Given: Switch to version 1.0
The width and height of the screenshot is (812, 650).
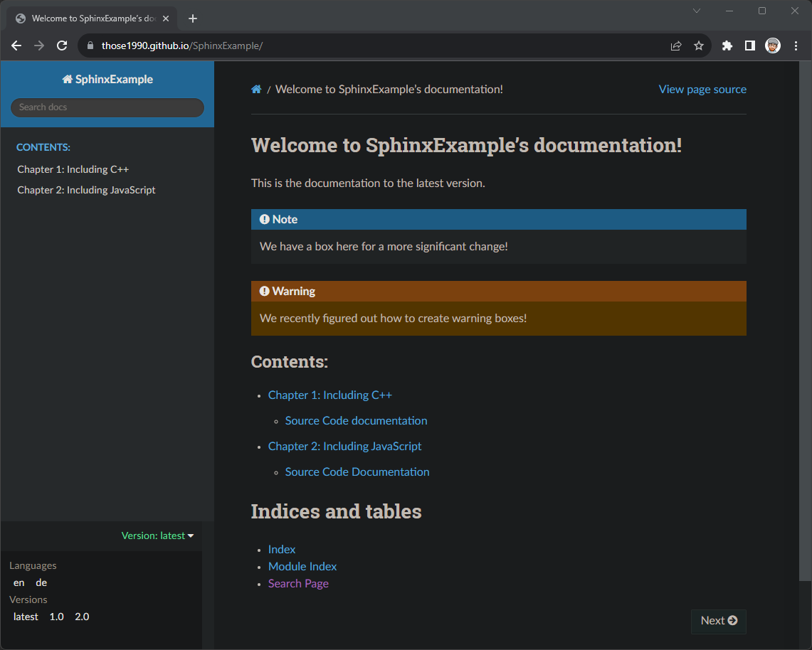Looking at the screenshot, I should point(56,617).
